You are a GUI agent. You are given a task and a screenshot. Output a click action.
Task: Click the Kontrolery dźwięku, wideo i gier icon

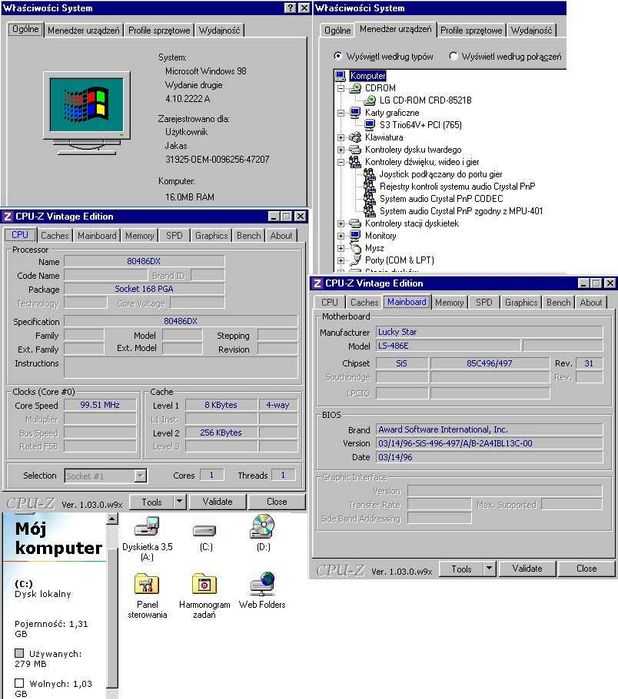(x=355, y=162)
